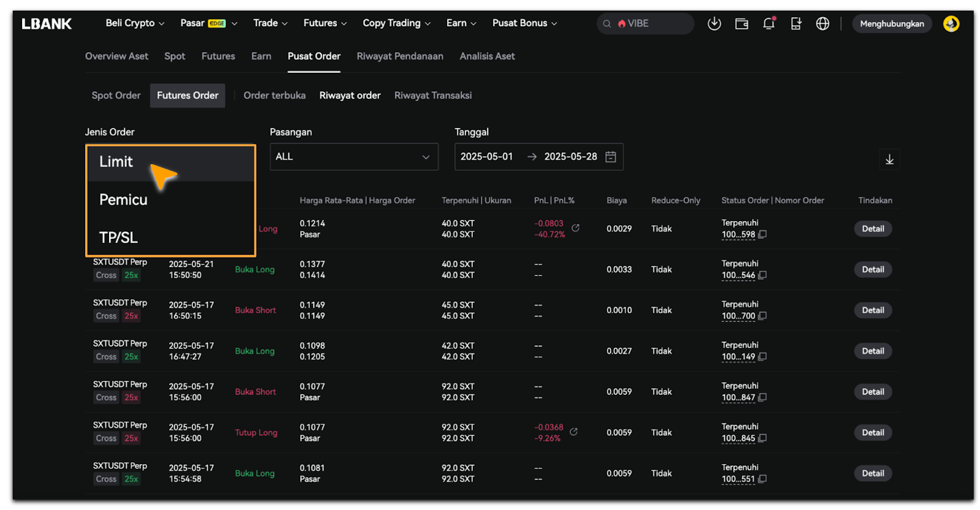Switch to Spot Order tab
This screenshot has height=510, width=980.
click(x=116, y=96)
